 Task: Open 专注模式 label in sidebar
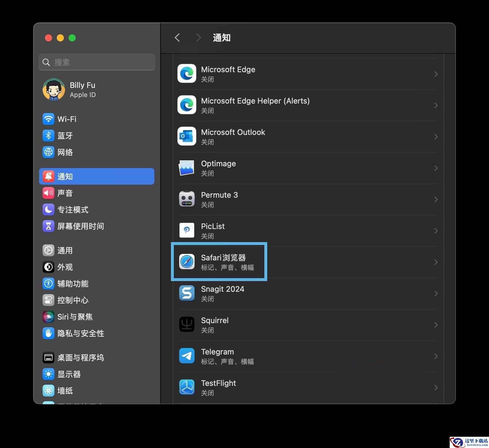click(73, 210)
